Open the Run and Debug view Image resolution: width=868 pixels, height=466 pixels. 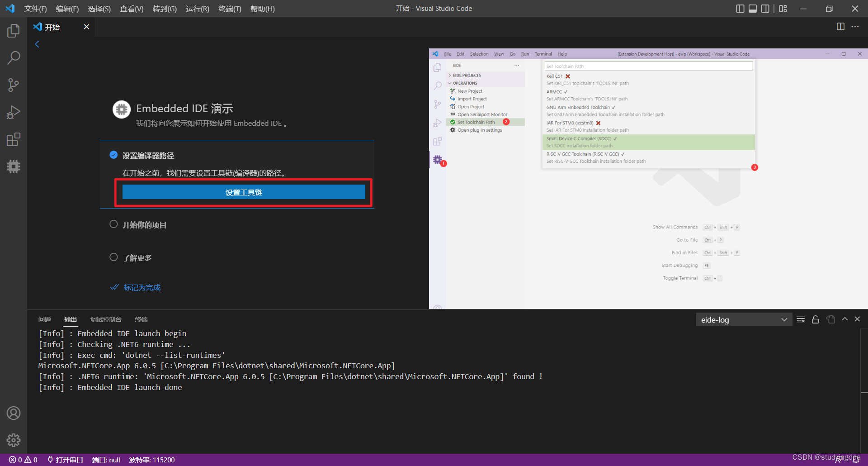[14, 112]
